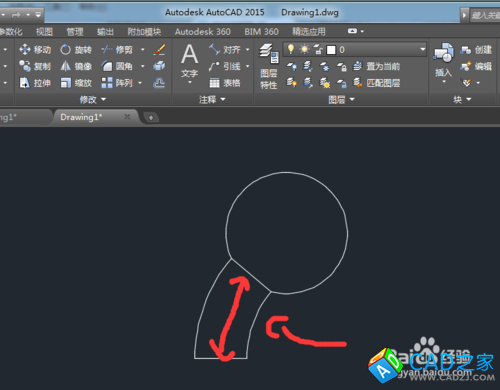Select the Copy (复制) tool
Screen dimensions: 500x390
[x=35, y=66]
